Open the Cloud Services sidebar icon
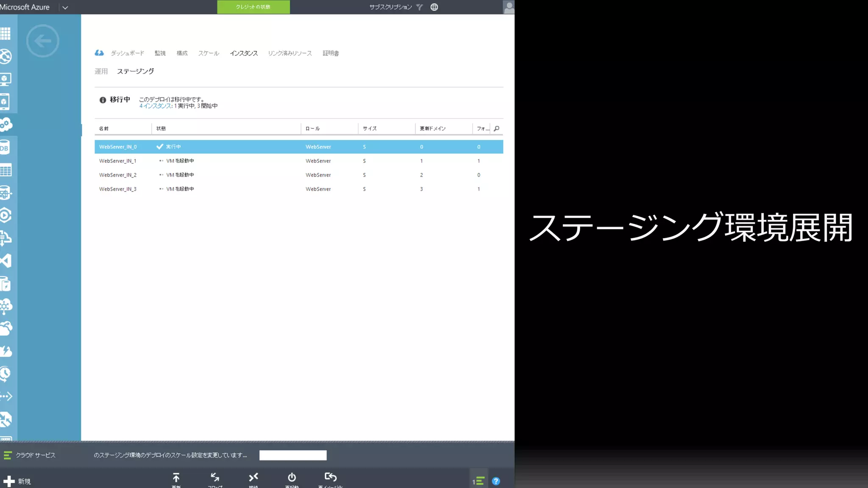The width and height of the screenshot is (868, 488). (x=6, y=125)
